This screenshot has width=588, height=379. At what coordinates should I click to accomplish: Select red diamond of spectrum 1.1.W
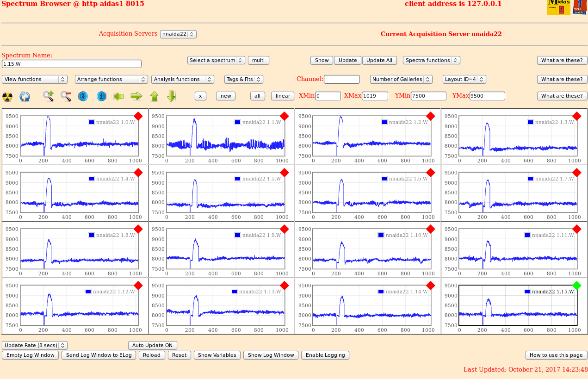284,116
